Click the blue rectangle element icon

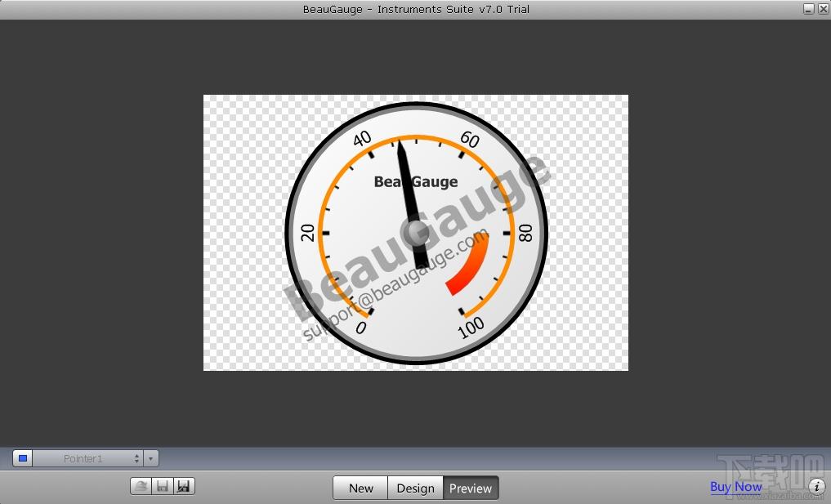pyautogui.click(x=23, y=458)
